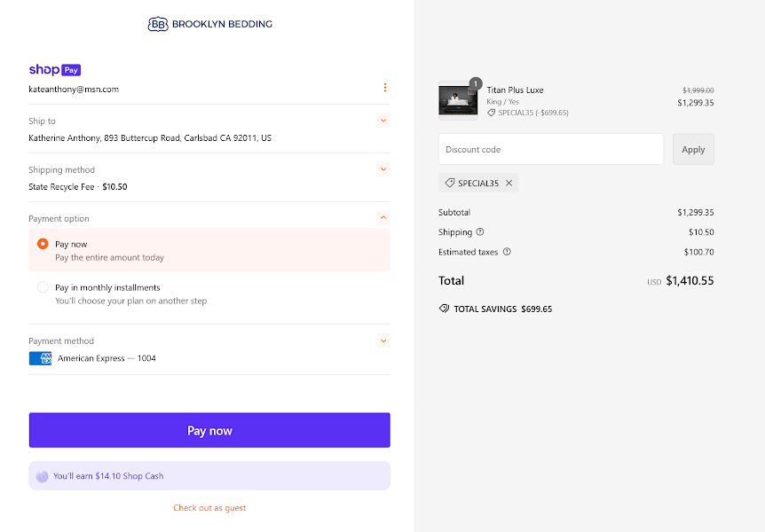Collapse the Payment option section
The image size is (765, 532).
click(x=383, y=217)
